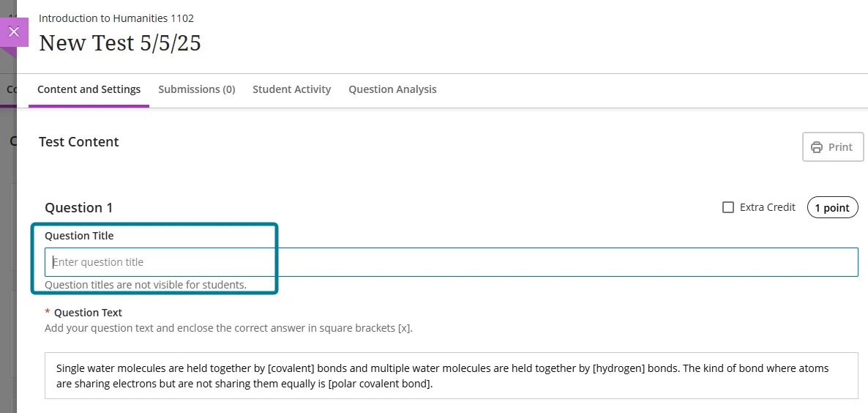Enable the Extra Credit checkbox
Viewport: 868px width, 413px height.
728,207
